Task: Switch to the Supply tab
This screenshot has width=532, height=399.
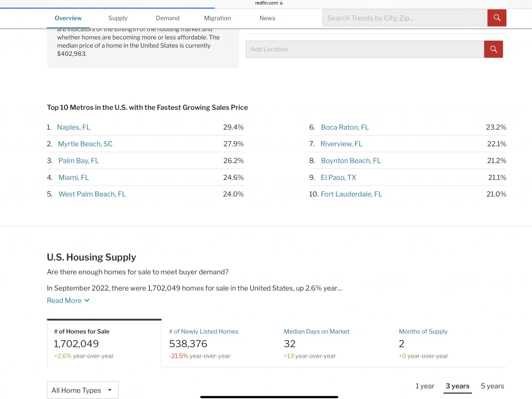Action: pyautogui.click(x=118, y=18)
